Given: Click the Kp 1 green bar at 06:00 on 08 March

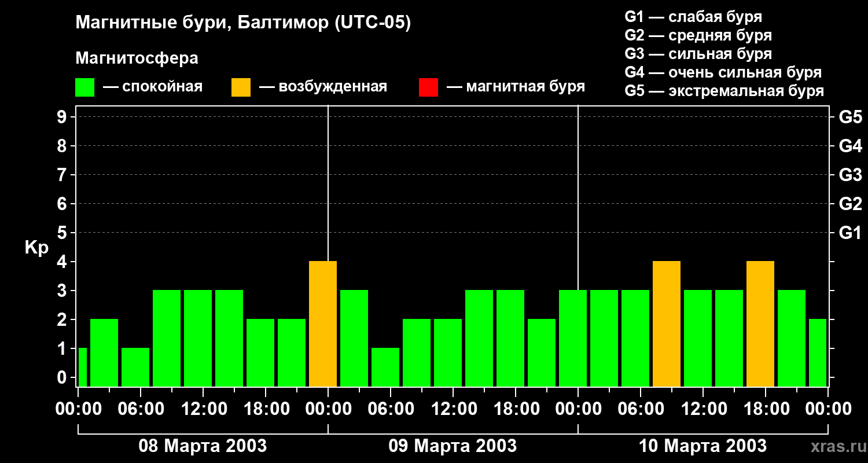Looking at the screenshot, I should click(135, 368).
